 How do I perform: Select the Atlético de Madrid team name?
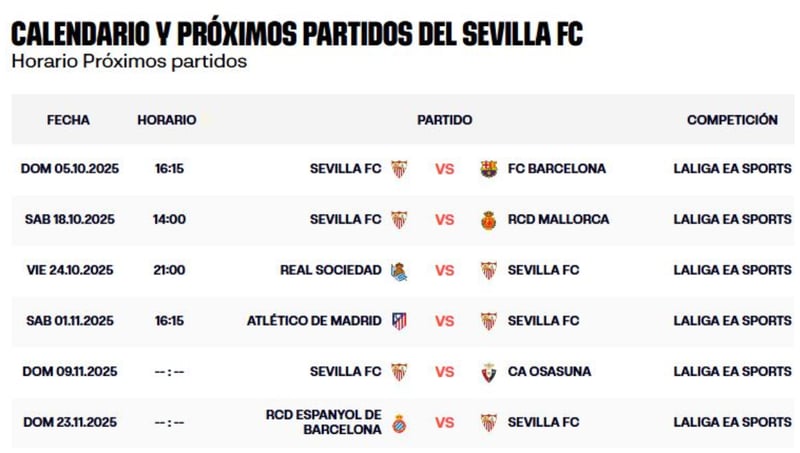click(x=314, y=321)
